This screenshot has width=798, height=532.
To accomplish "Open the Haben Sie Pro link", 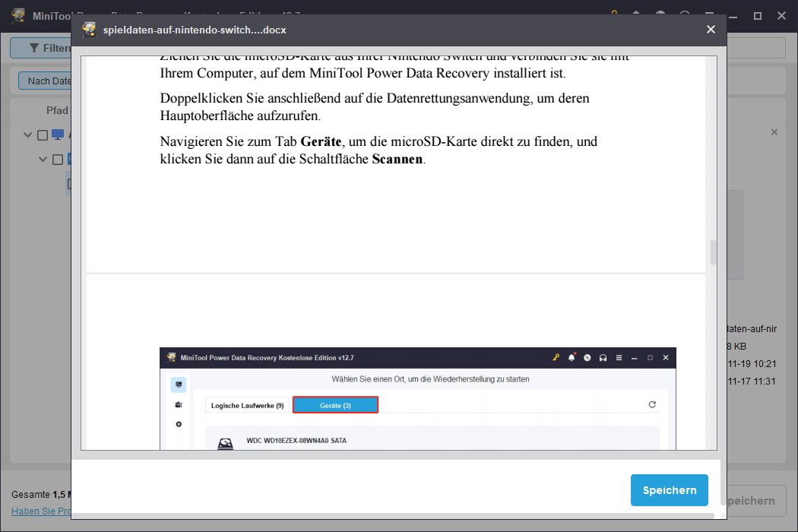I will pyautogui.click(x=42, y=511).
